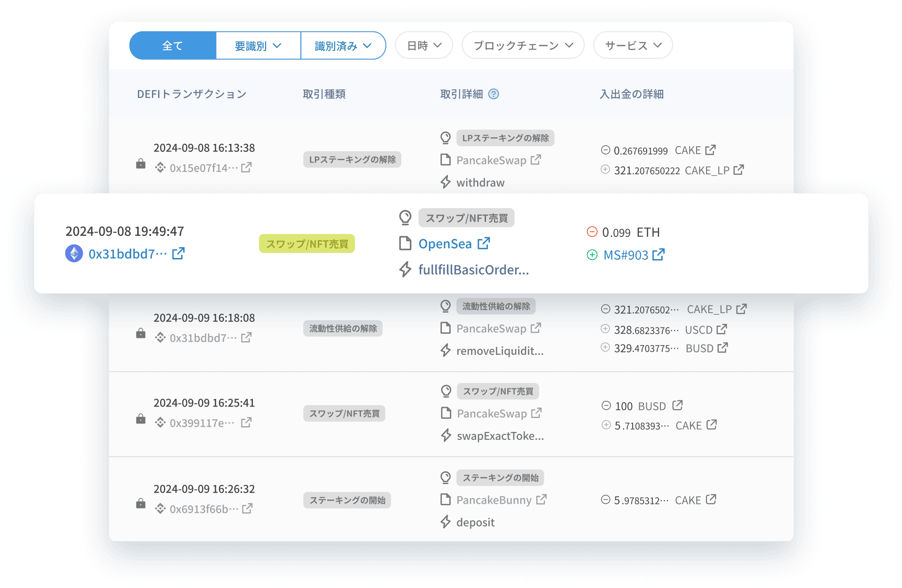The height and width of the screenshot is (588, 902).
Task: Expand the サービス filter dropdown
Action: click(633, 46)
